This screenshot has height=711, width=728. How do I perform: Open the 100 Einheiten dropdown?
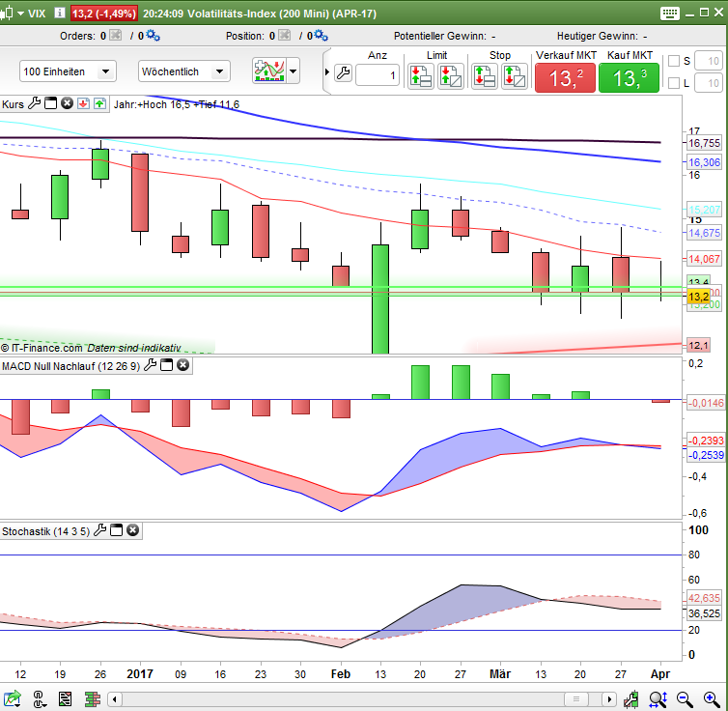tap(68, 71)
